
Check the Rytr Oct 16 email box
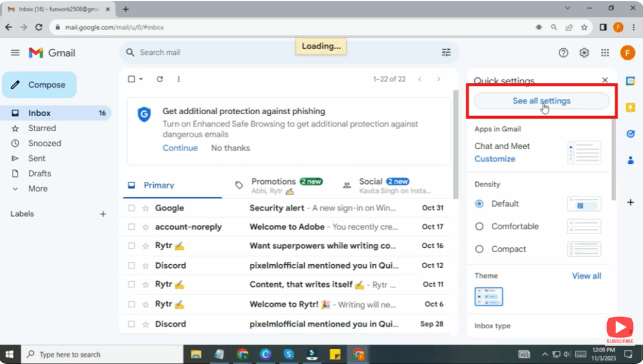pyautogui.click(x=131, y=246)
